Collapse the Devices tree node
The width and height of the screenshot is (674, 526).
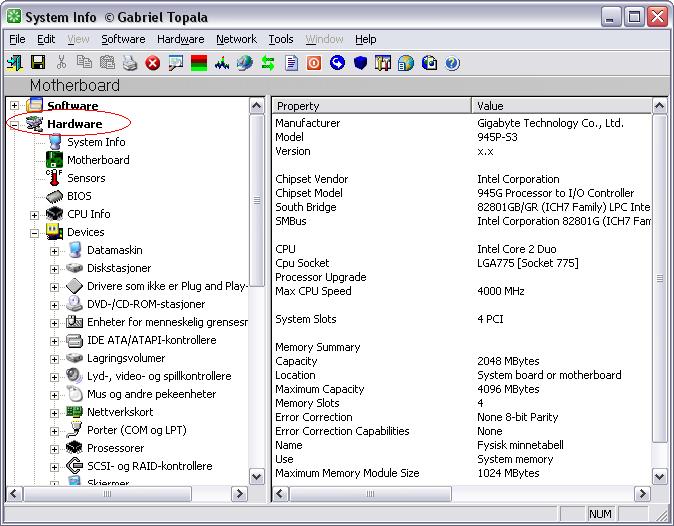[35, 232]
